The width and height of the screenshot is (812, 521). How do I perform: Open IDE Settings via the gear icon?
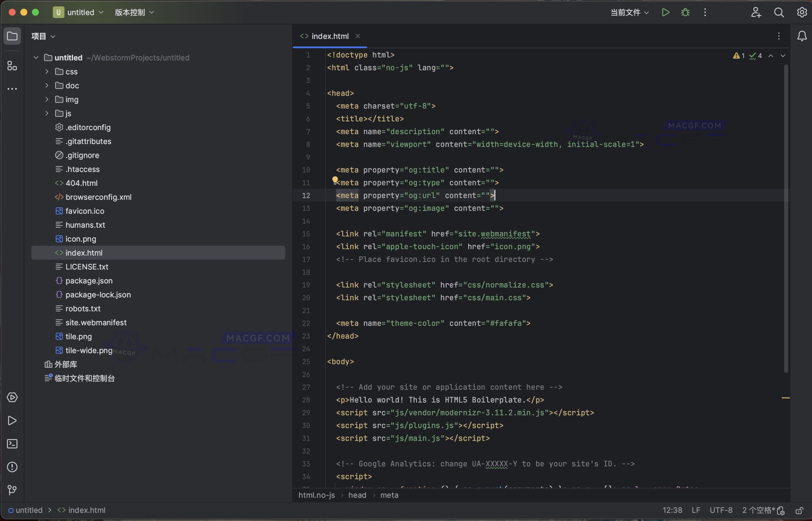click(x=802, y=12)
